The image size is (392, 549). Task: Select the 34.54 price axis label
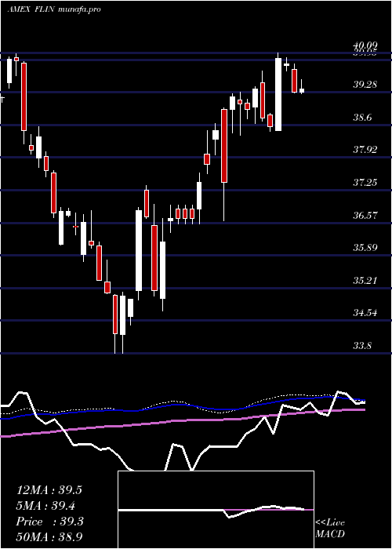[x=365, y=313]
